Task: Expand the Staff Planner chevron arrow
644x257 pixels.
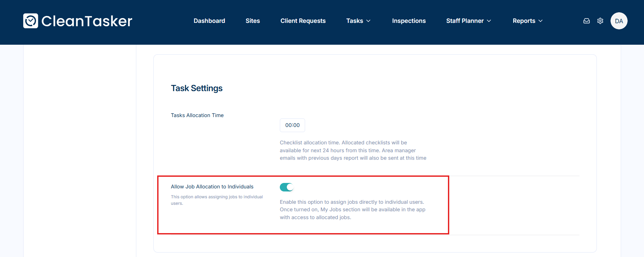Action: tap(489, 21)
